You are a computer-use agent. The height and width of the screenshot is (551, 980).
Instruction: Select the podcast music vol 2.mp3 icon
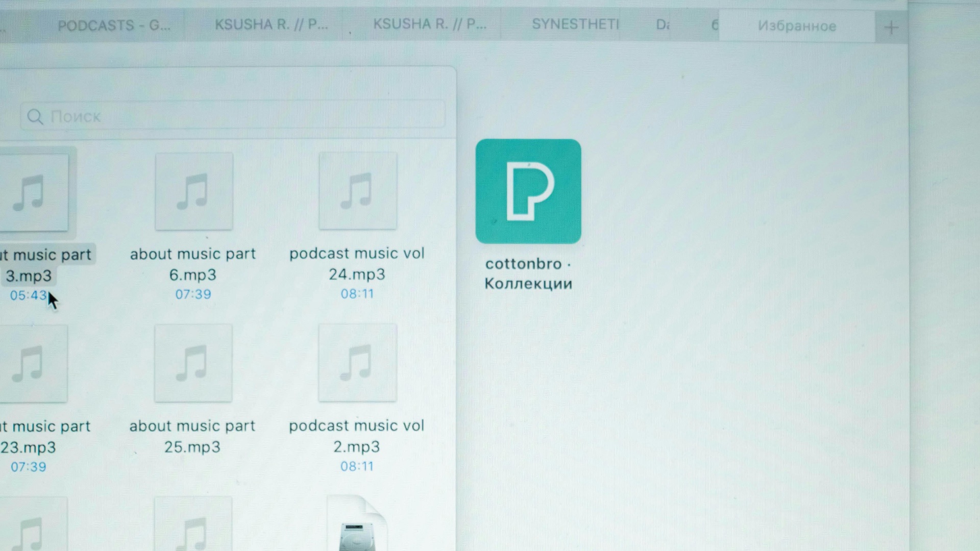[357, 363]
